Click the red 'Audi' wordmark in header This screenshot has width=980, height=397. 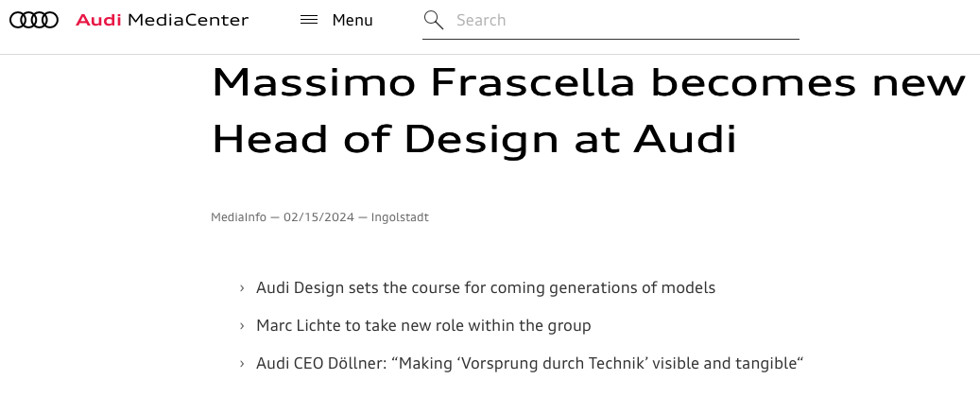[x=98, y=20]
